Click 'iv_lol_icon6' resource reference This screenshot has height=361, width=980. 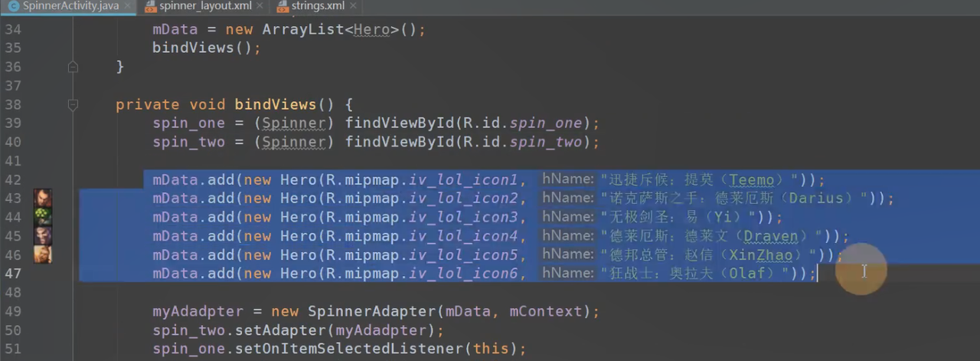click(x=463, y=274)
